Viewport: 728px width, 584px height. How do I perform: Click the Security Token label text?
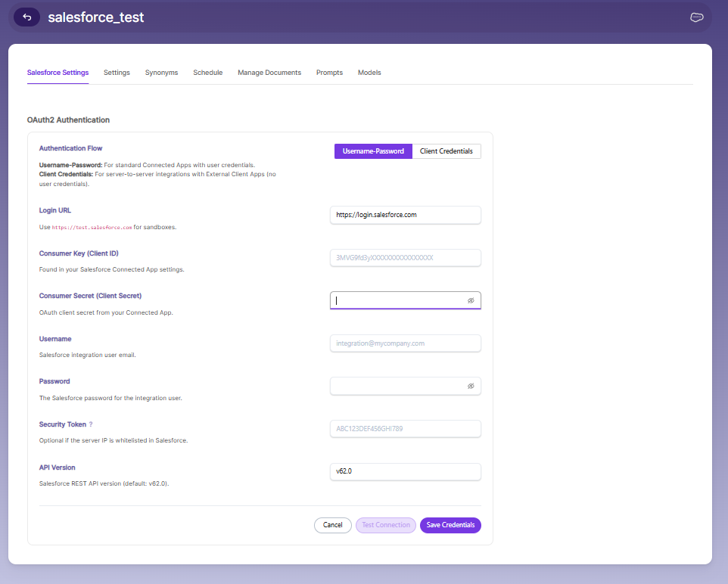point(63,424)
